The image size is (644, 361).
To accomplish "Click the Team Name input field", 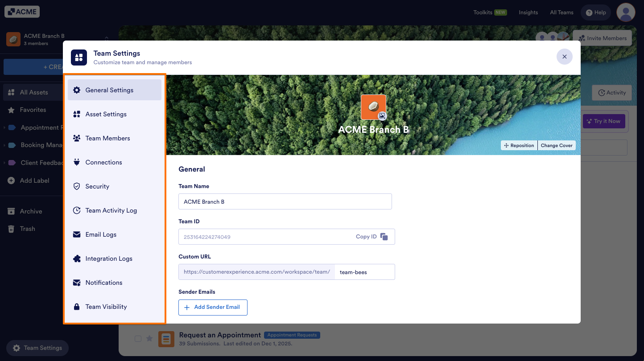I will tap(285, 201).
